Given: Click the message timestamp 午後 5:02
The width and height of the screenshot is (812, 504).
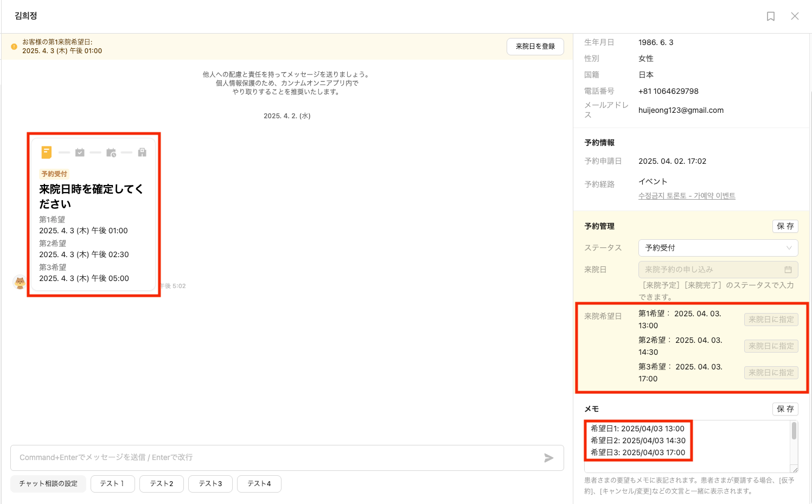Looking at the screenshot, I should 174,286.
